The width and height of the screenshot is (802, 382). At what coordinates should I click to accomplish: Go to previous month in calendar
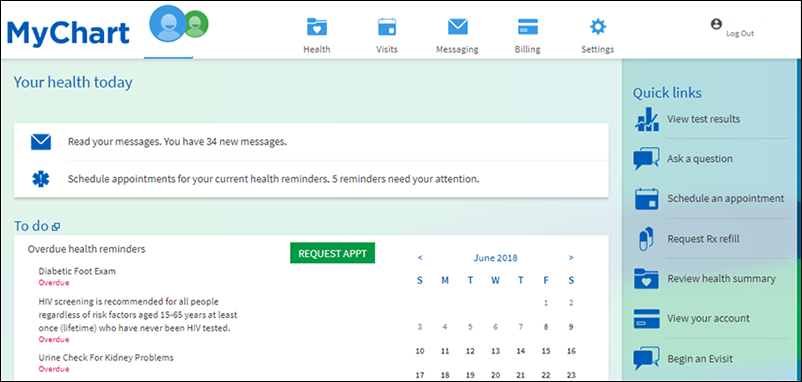click(x=420, y=258)
